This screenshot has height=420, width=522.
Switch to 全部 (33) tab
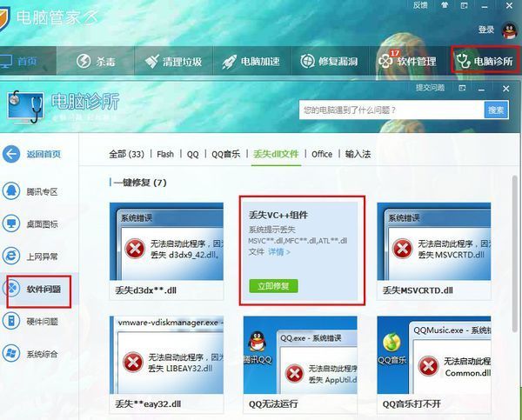126,154
